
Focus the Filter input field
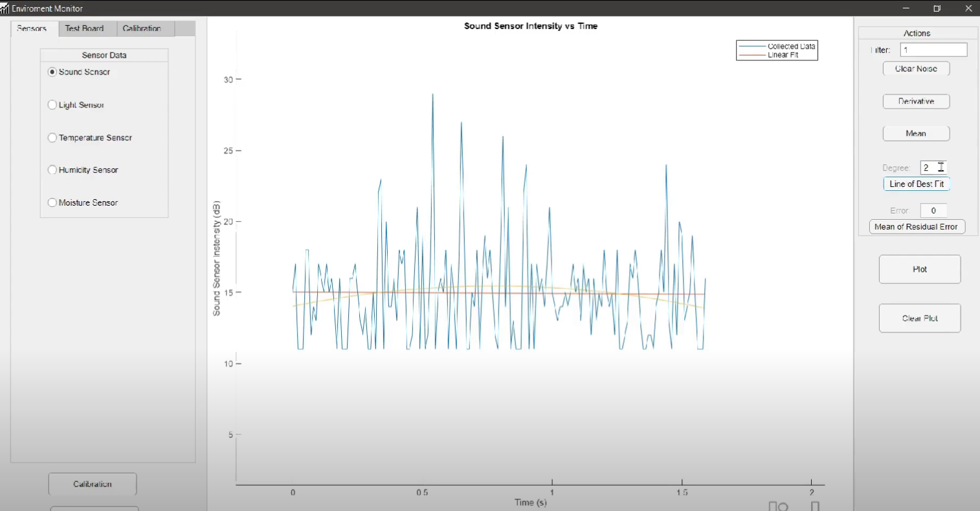pyautogui.click(x=933, y=50)
